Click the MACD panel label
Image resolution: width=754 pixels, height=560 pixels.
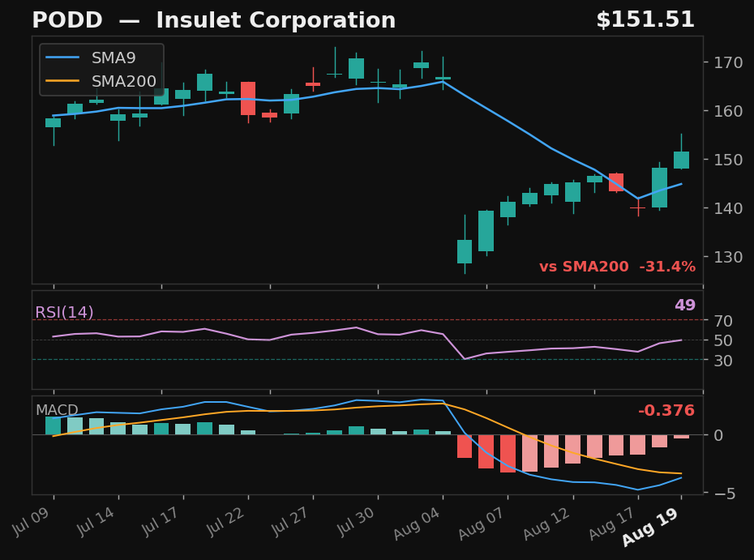(57, 410)
